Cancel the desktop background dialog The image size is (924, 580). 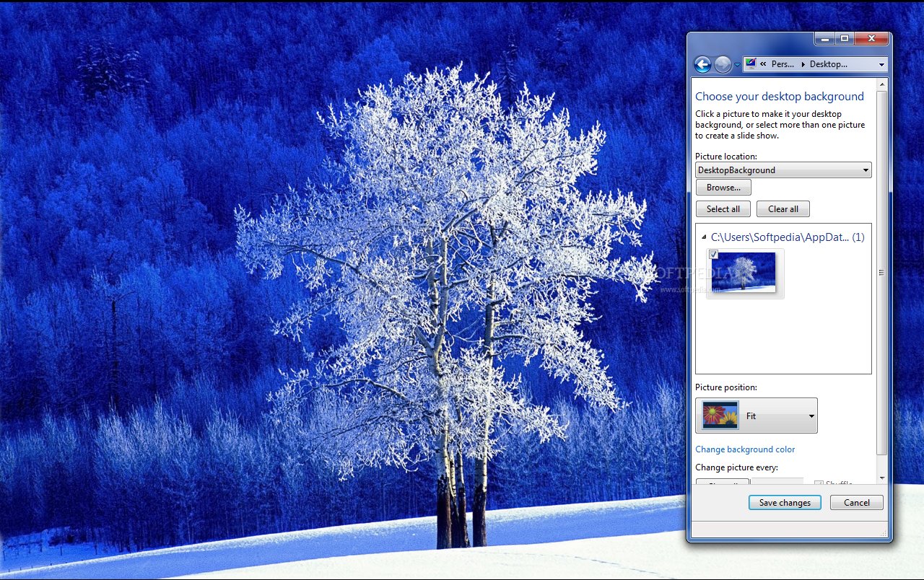[857, 503]
